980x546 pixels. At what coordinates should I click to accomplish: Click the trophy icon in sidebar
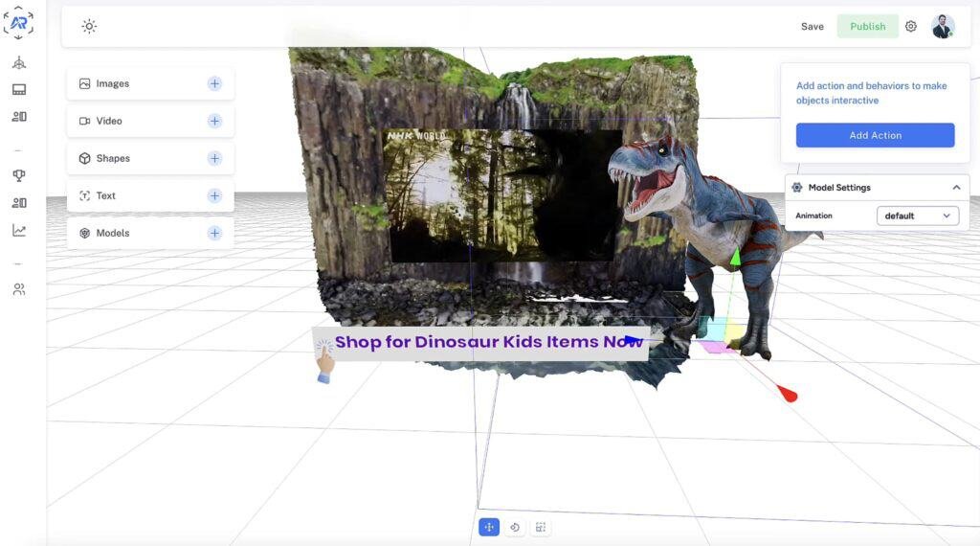19,175
